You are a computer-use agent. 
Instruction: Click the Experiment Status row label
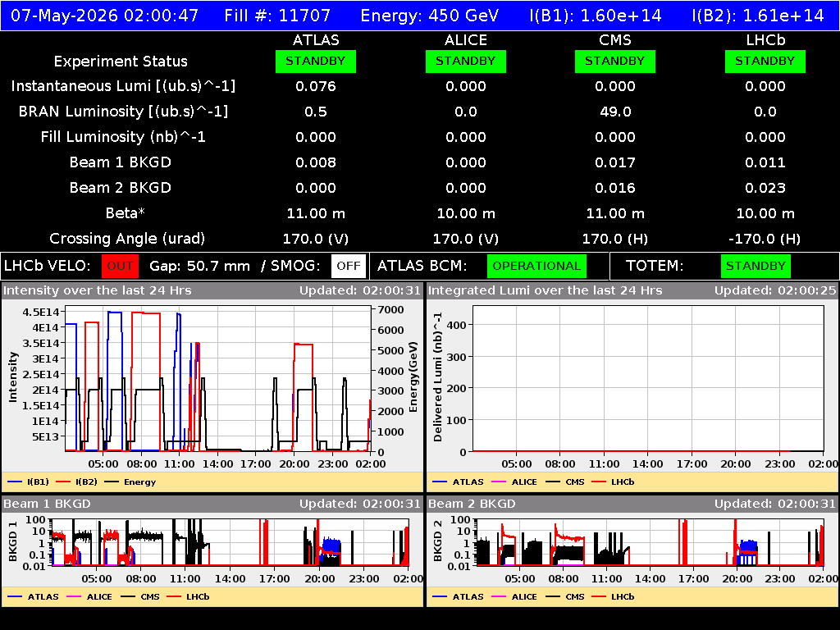[x=121, y=62]
